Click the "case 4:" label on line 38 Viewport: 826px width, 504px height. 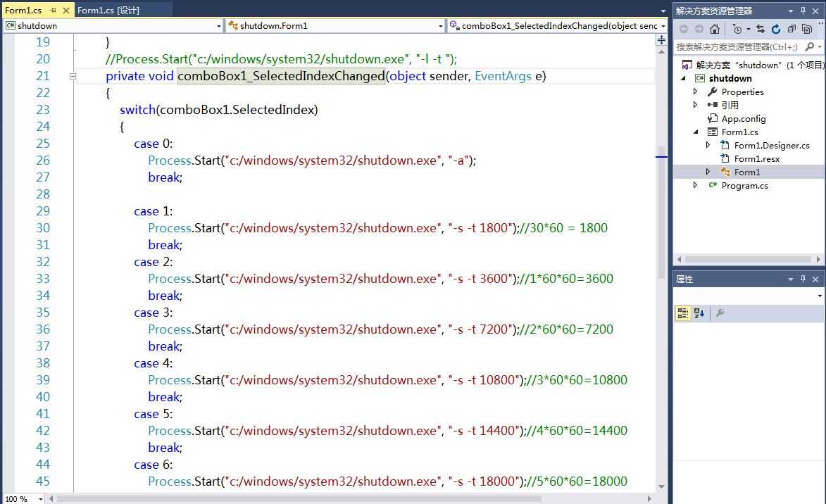pyautogui.click(x=154, y=363)
